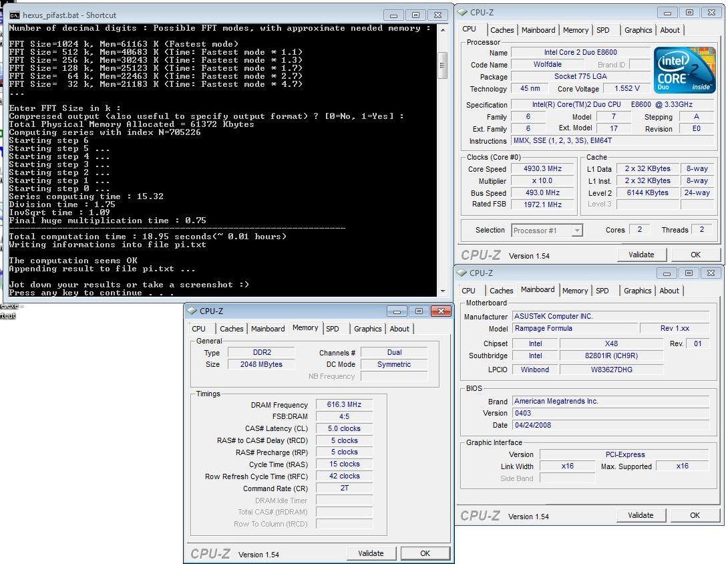Click the BIOS date 04/24/2008 field
The width and height of the screenshot is (728, 564).
click(x=610, y=425)
